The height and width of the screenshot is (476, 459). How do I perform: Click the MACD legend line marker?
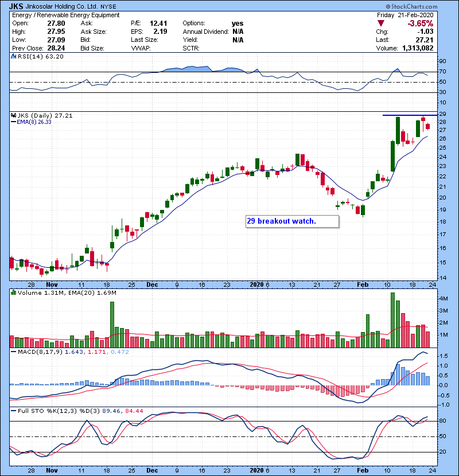pyautogui.click(x=13, y=352)
